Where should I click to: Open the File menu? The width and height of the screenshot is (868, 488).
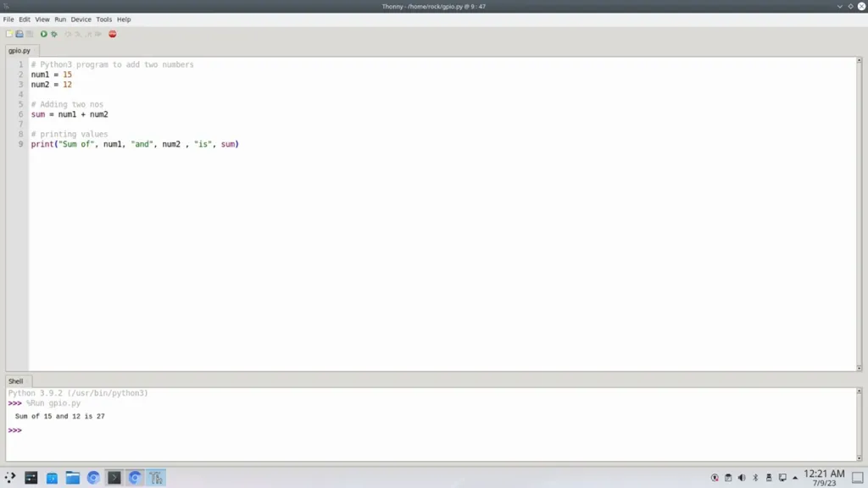[x=8, y=19]
